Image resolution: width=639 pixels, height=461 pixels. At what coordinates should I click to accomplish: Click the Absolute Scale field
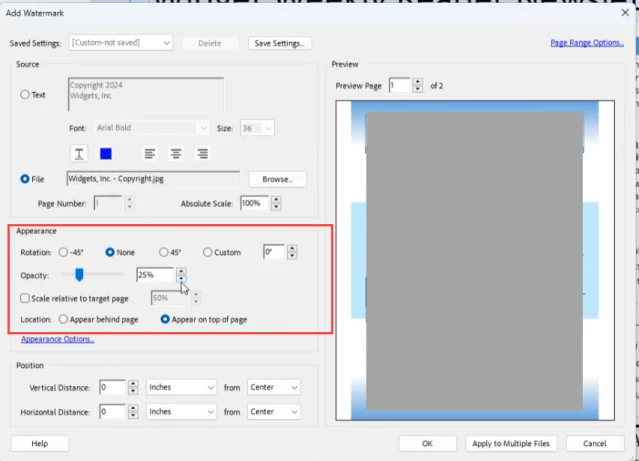[254, 203]
